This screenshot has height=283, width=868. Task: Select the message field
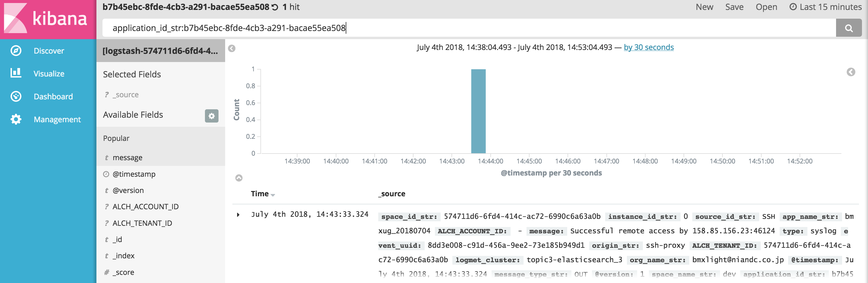tap(127, 157)
